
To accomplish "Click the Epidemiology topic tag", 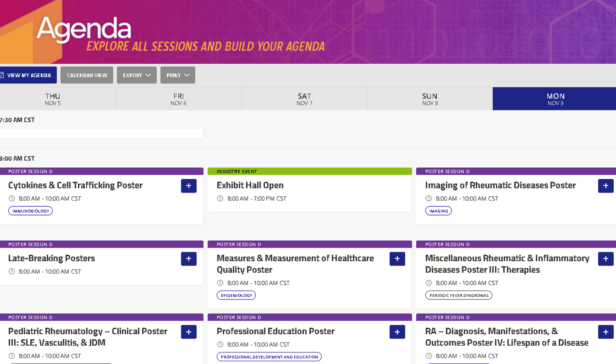I will pyautogui.click(x=236, y=295).
